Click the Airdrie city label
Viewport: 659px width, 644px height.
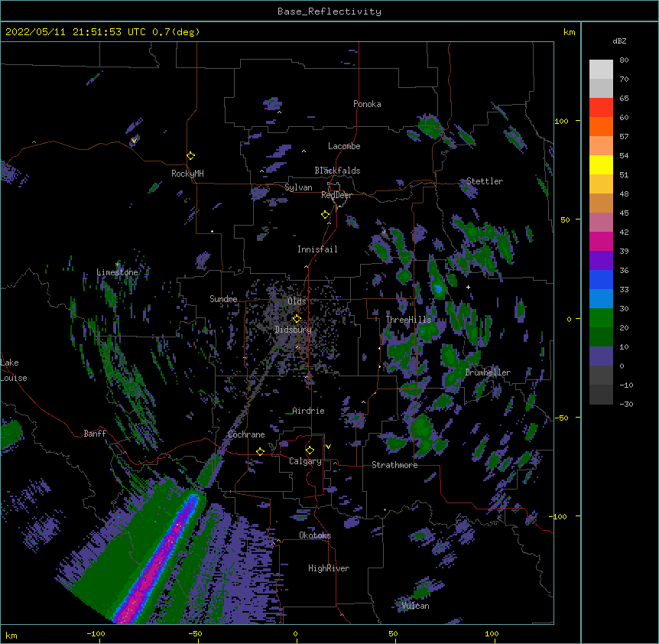tap(308, 411)
